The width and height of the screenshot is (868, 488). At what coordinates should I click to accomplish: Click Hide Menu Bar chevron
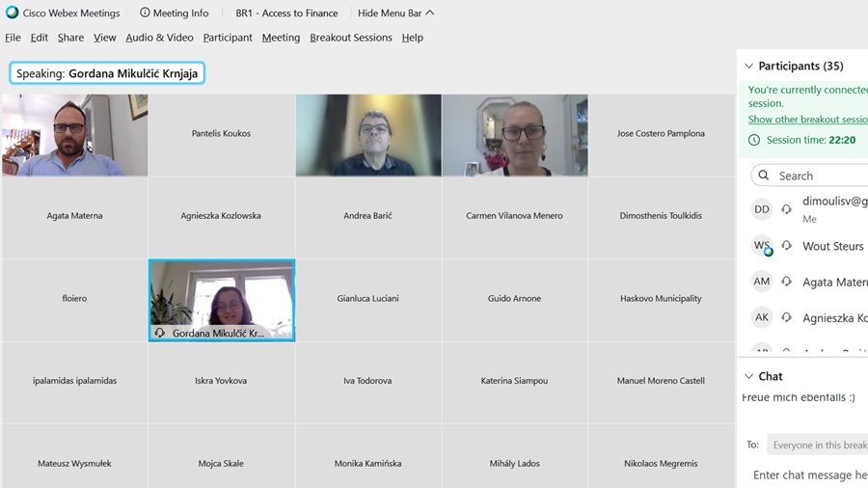(430, 14)
